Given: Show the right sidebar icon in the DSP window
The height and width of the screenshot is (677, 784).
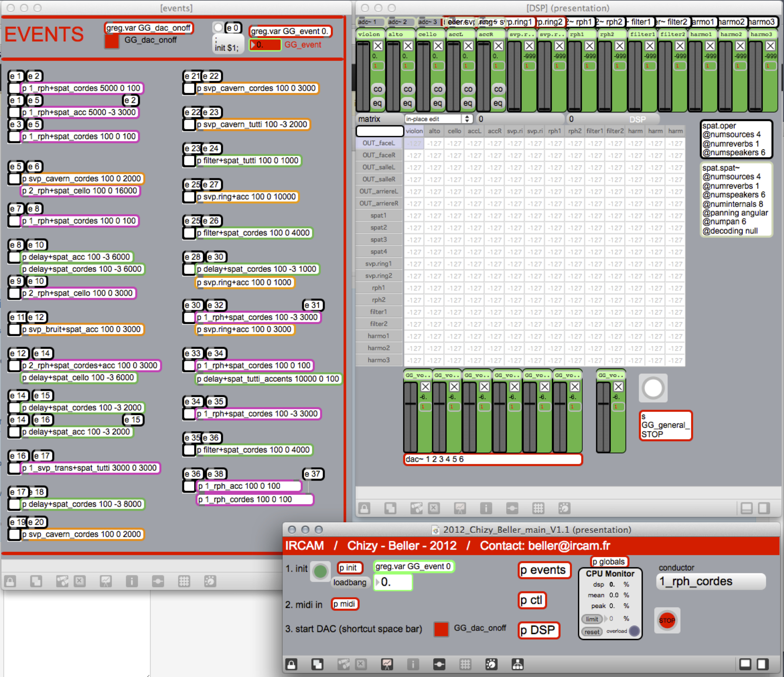Looking at the screenshot, I should coord(764,508).
